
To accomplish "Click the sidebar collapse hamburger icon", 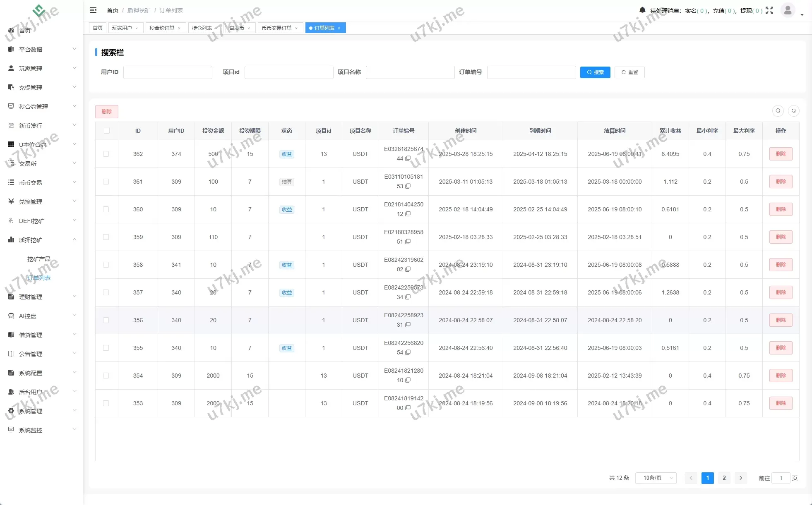I will pos(93,10).
